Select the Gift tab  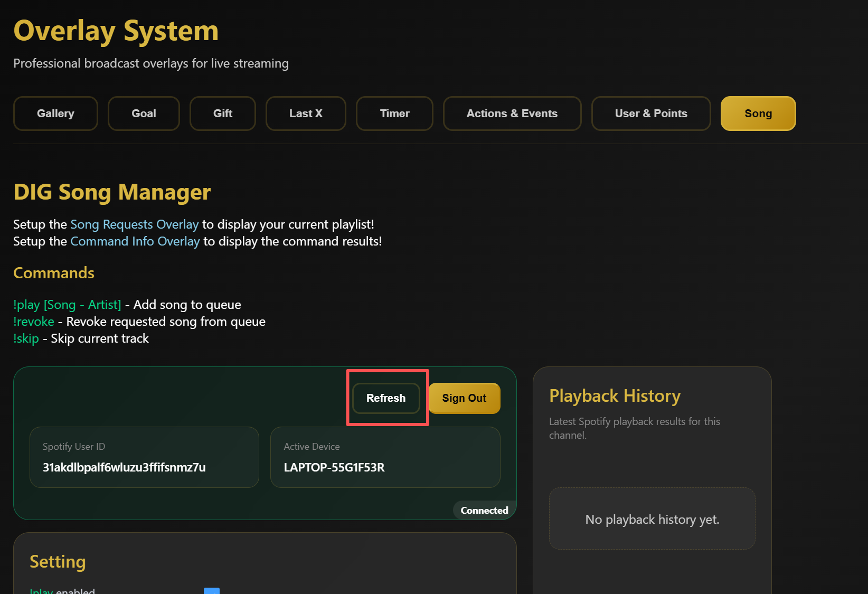[x=223, y=114]
